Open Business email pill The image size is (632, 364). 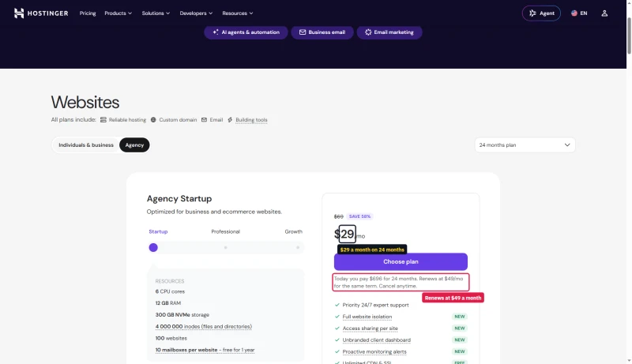[322, 32]
